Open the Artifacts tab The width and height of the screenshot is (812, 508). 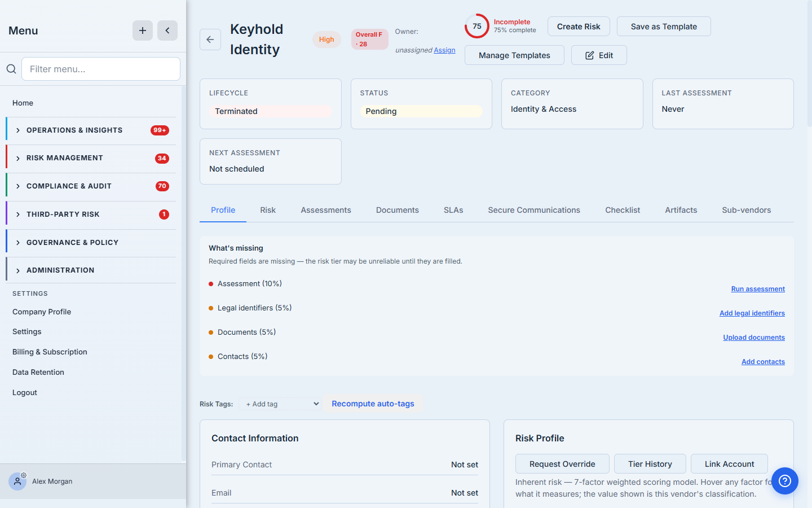(681, 210)
